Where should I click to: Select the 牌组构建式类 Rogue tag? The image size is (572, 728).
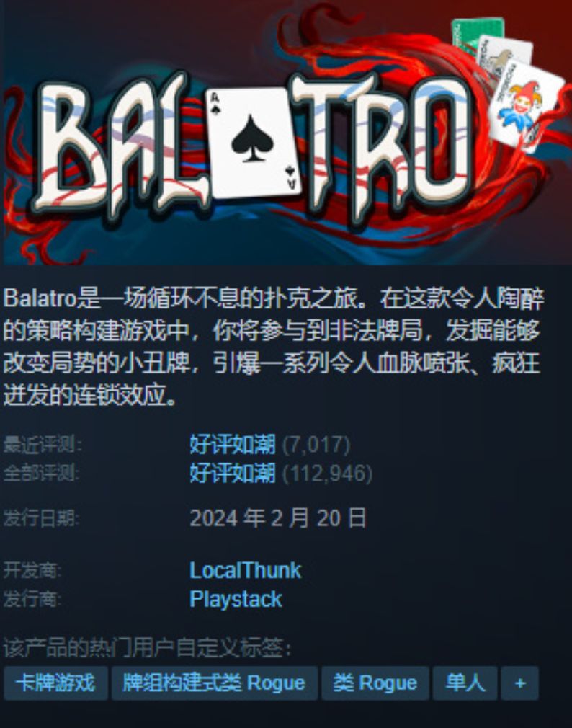(x=215, y=683)
